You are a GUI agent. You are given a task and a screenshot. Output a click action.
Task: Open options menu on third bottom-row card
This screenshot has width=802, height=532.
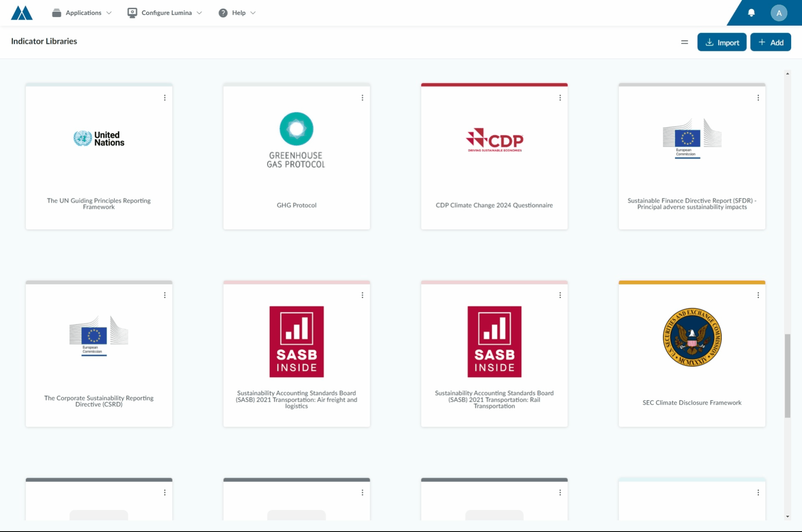click(x=560, y=493)
